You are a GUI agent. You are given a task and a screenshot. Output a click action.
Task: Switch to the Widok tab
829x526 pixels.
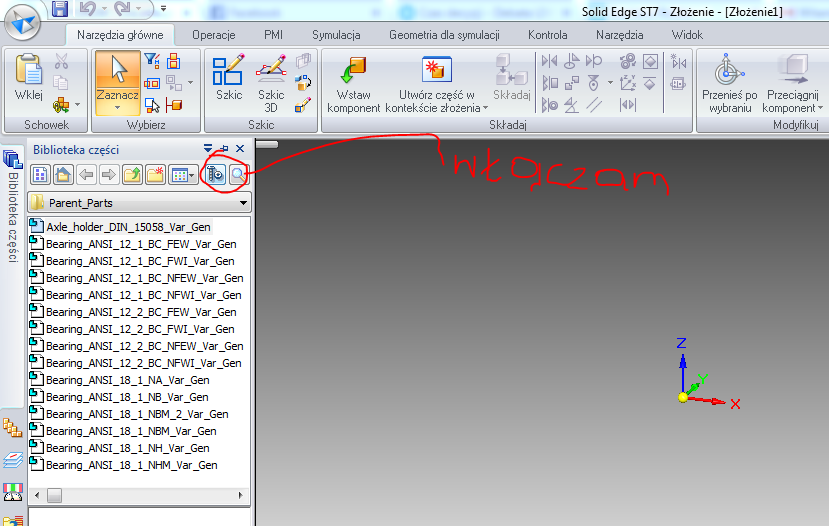point(687,35)
